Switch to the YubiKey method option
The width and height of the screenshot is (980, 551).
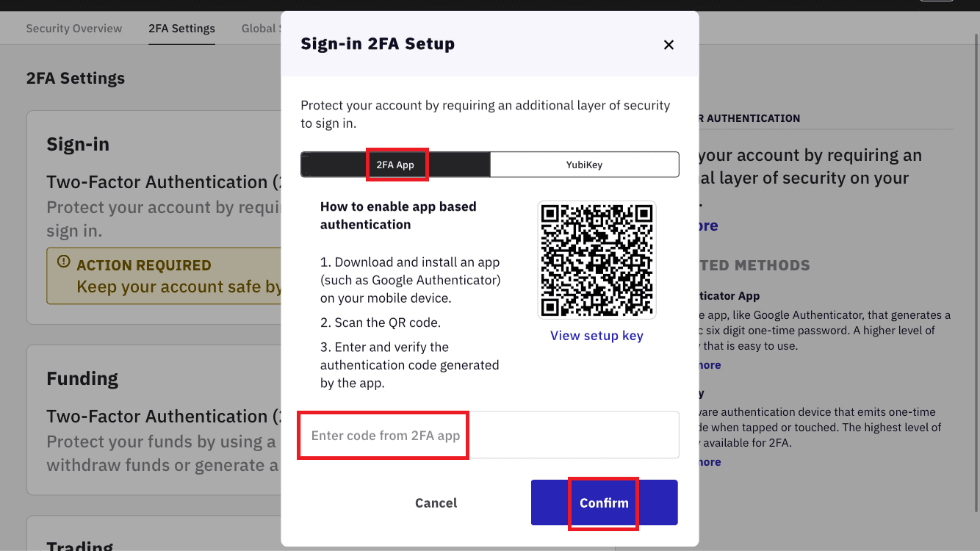[585, 165]
